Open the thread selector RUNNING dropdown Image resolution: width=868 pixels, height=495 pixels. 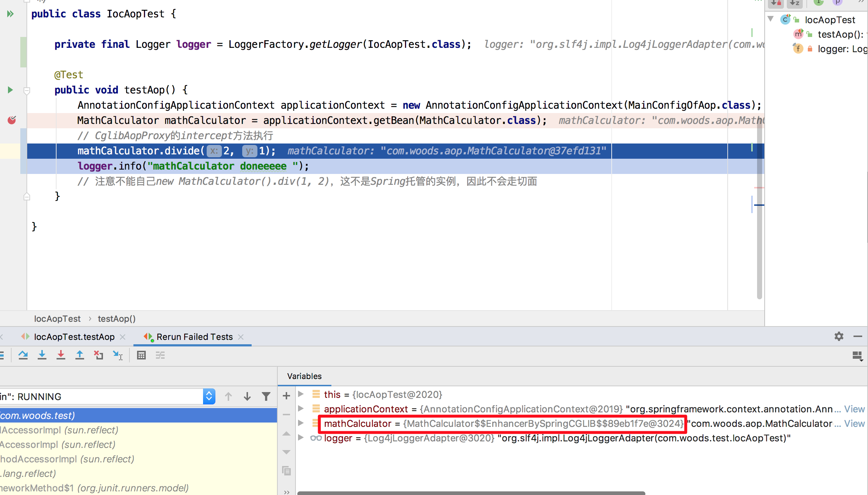(x=209, y=396)
